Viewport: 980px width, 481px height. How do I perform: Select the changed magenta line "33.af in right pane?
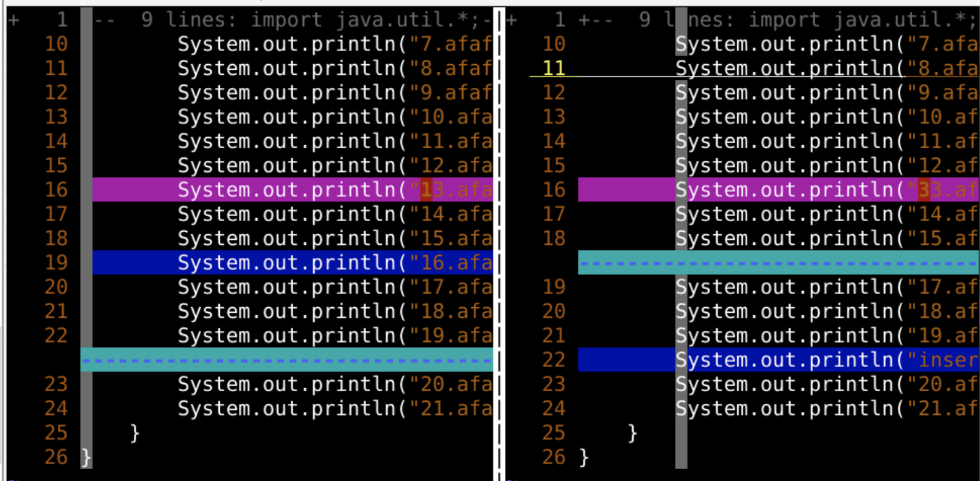coord(778,189)
